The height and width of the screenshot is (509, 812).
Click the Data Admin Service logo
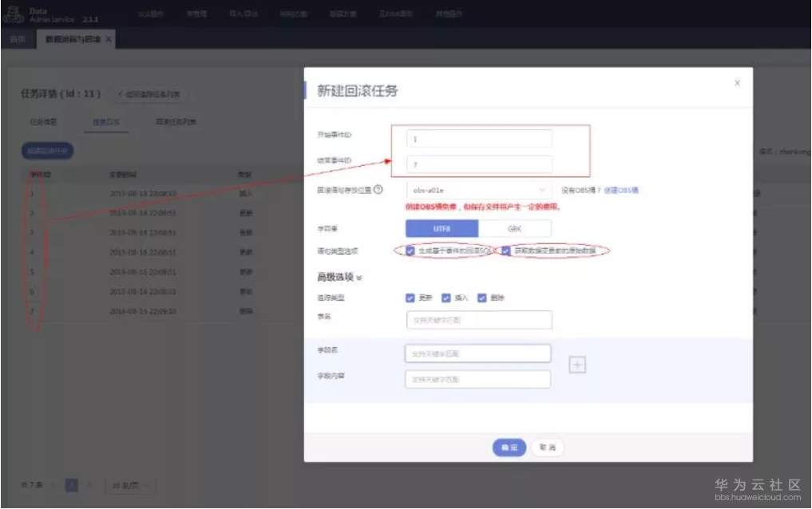point(14,14)
